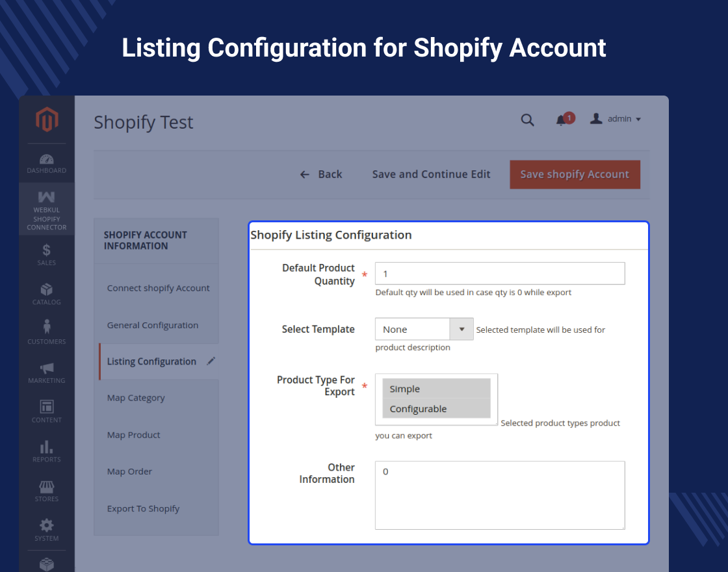
Task: Switch to Map Order tab
Action: pyautogui.click(x=129, y=471)
